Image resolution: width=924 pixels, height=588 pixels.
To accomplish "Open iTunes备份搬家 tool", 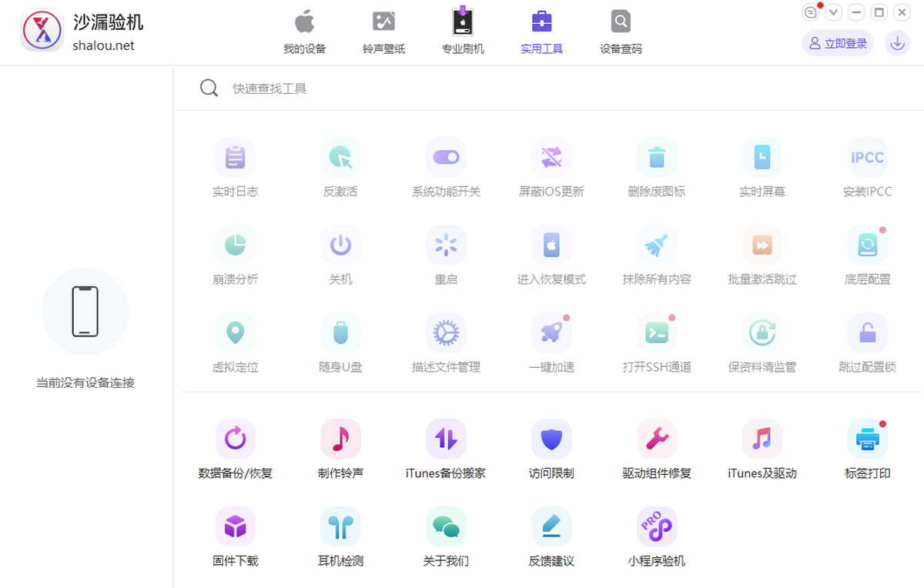I will click(x=446, y=439).
